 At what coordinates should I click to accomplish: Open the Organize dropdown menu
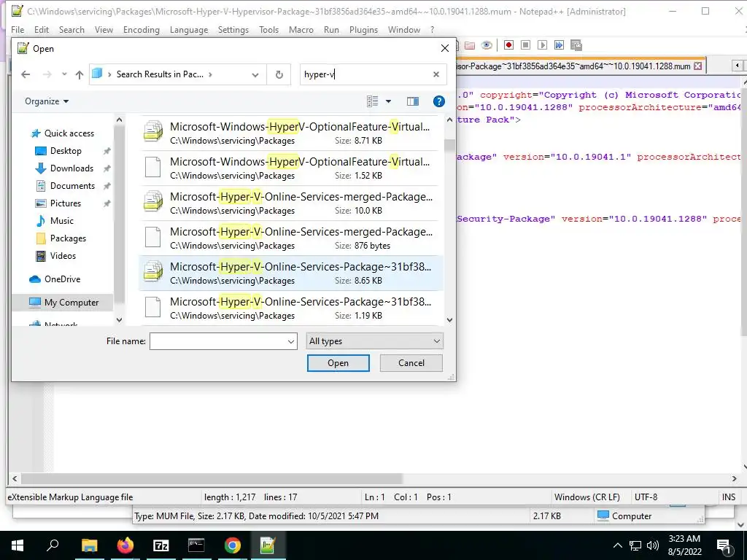pyautogui.click(x=47, y=101)
